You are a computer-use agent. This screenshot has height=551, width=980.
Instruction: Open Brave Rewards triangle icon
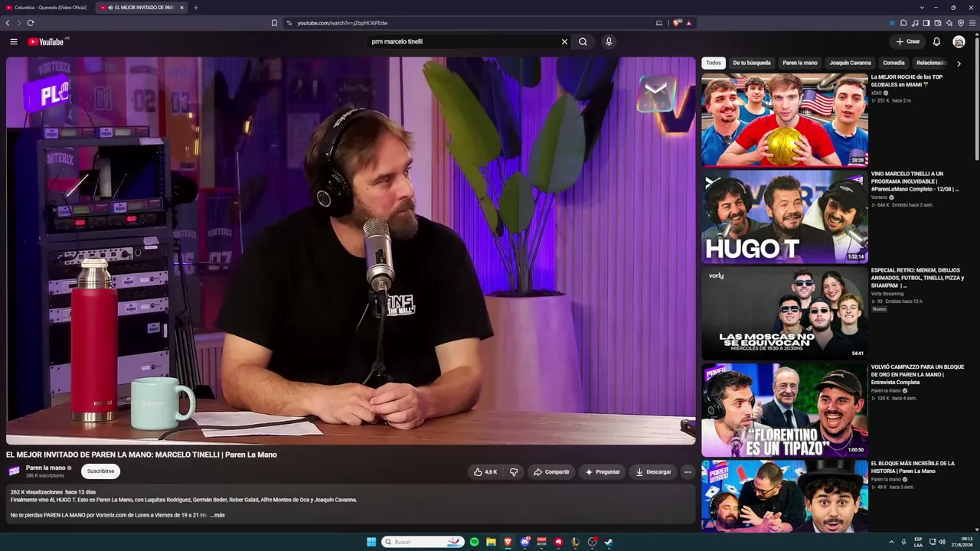coord(688,23)
